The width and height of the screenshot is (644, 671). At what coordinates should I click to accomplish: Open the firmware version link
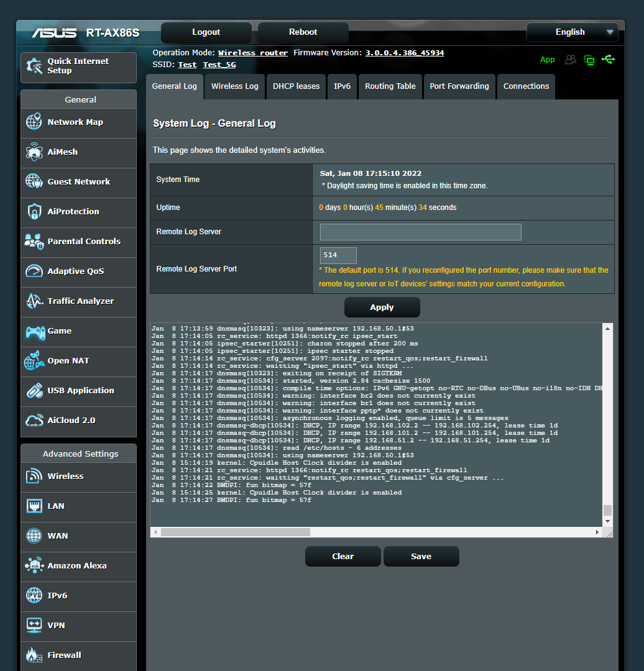(x=405, y=52)
